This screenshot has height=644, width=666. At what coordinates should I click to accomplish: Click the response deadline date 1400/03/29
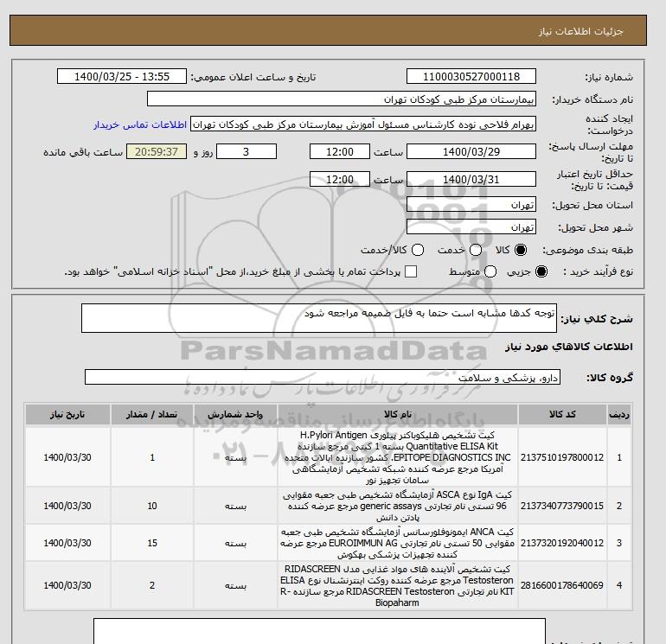click(x=471, y=151)
